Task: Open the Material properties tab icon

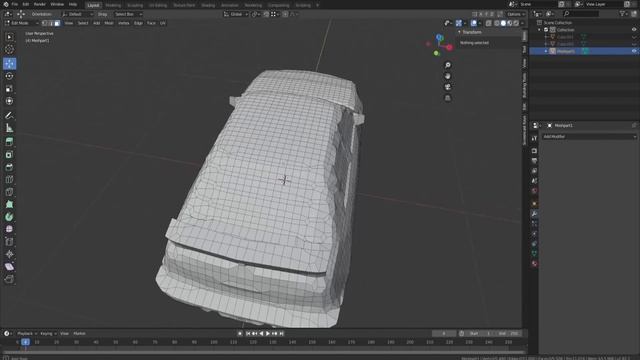Action: [x=534, y=264]
